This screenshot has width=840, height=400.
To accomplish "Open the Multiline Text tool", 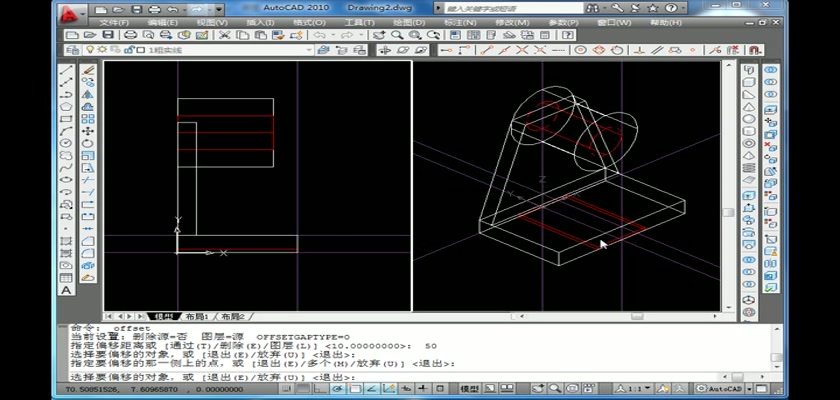I will click(66, 289).
